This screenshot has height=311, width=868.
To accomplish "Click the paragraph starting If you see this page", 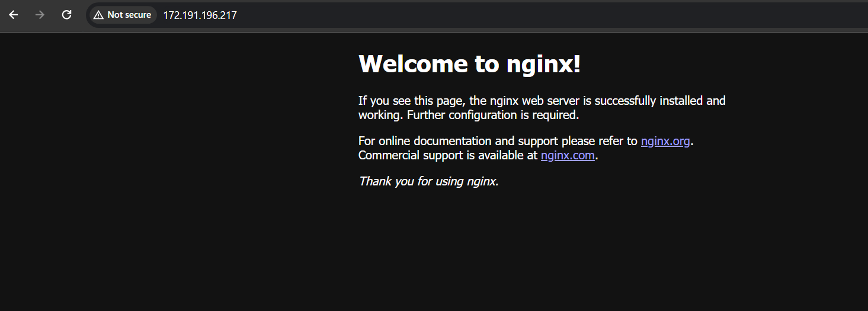I will click(x=542, y=108).
